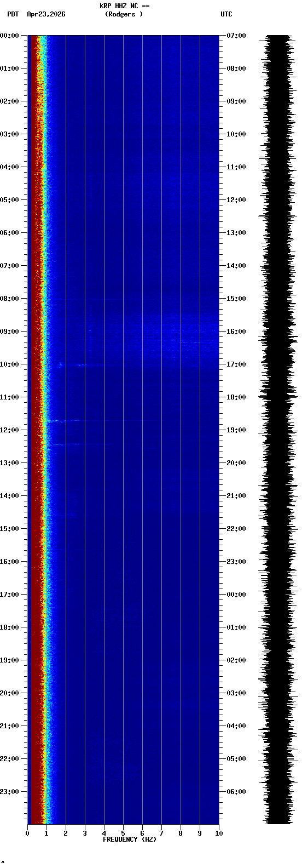
Task: Click the UTC time label 07:00
Action: pos(236,36)
